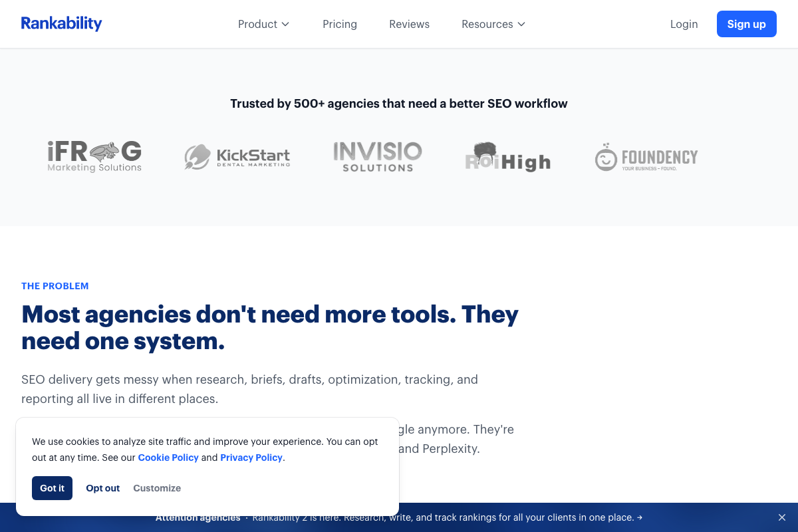
Task: Dismiss the Attention agencies banner
Action: click(x=782, y=517)
